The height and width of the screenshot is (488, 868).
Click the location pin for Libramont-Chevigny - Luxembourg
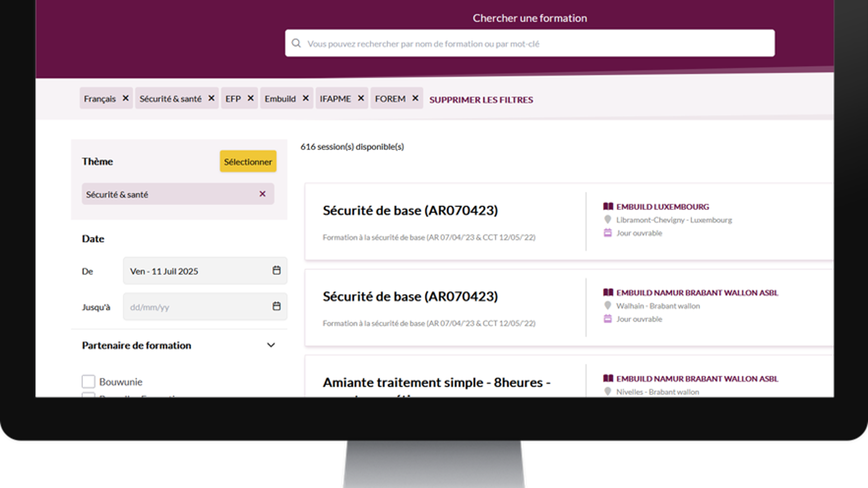(607, 220)
